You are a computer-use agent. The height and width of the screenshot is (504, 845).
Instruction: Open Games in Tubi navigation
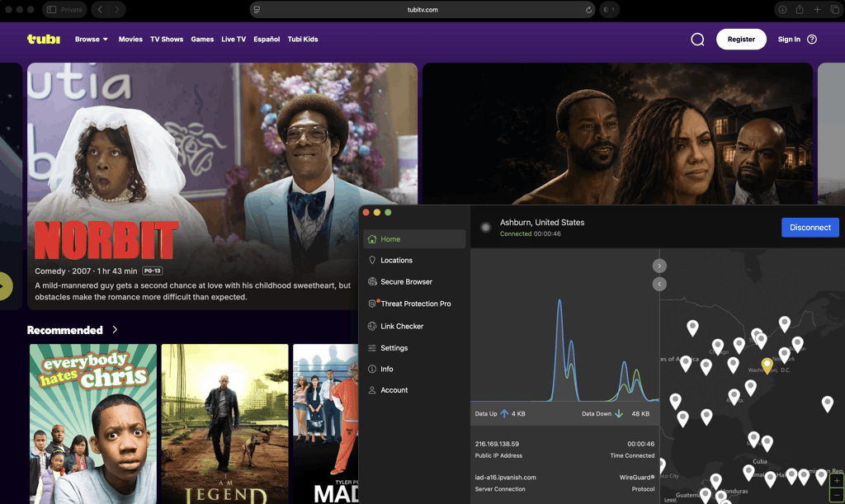click(x=202, y=40)
